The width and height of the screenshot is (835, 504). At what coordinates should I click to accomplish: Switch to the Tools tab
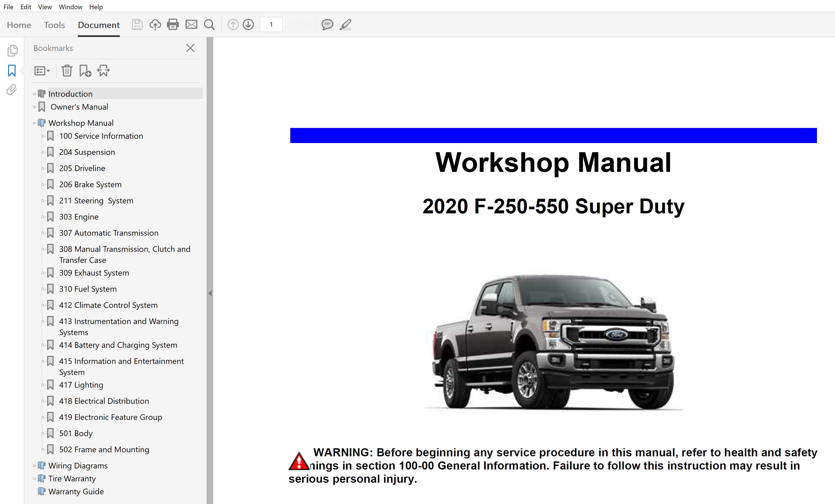click(x=54, y=25)
